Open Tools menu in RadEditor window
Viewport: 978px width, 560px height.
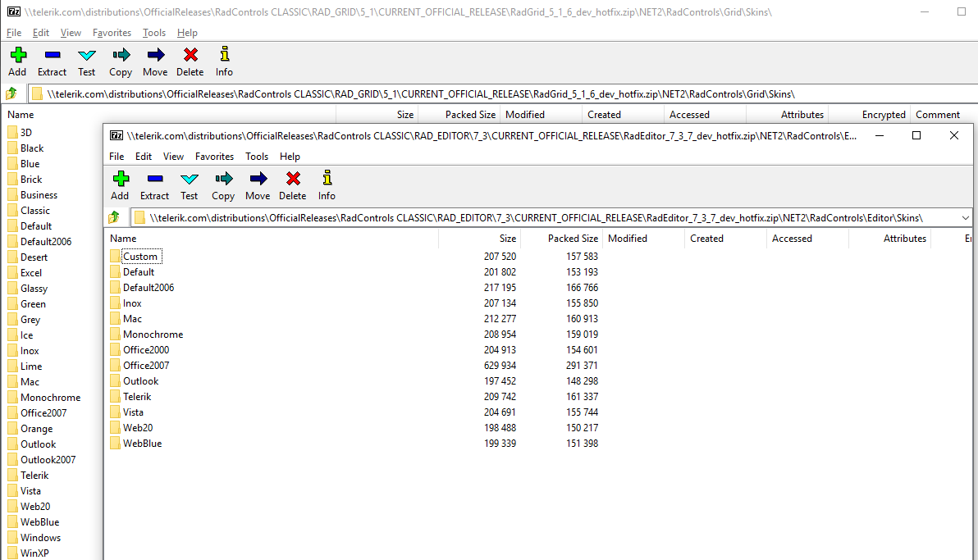(257, 157)
